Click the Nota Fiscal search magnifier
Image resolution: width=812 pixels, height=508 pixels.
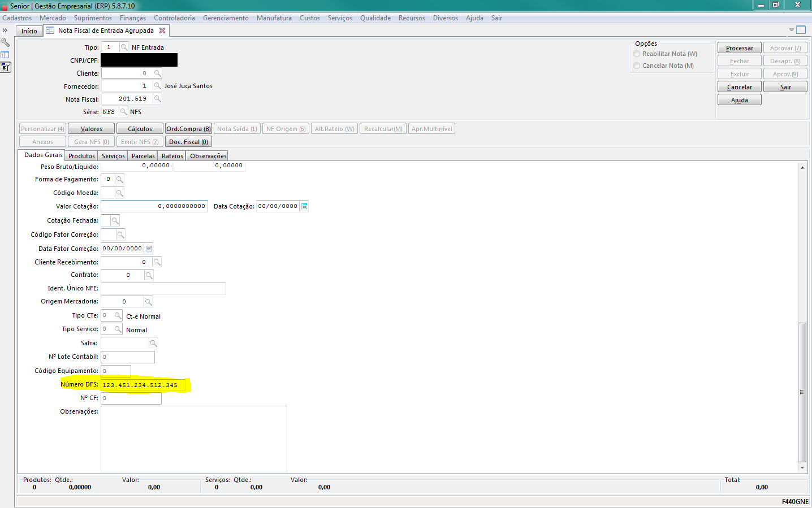coord(157,99)
